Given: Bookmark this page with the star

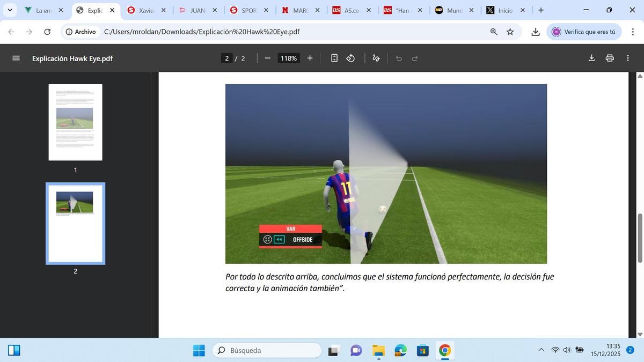Looking at the screenshot, I should pos(510,32).
